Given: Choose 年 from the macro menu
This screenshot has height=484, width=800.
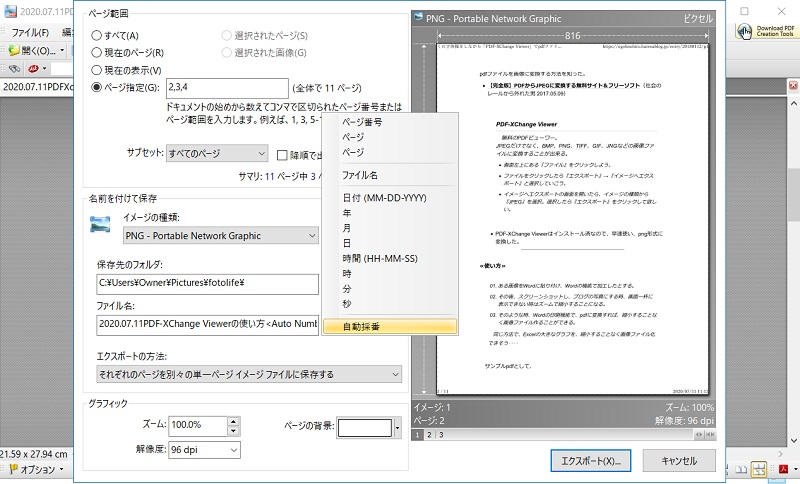Looking at the screenshot, I should [390, 213].
